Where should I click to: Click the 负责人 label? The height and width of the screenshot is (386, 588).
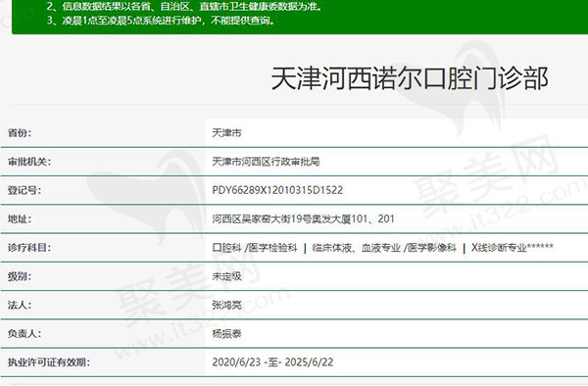click(x=24, y=333)
